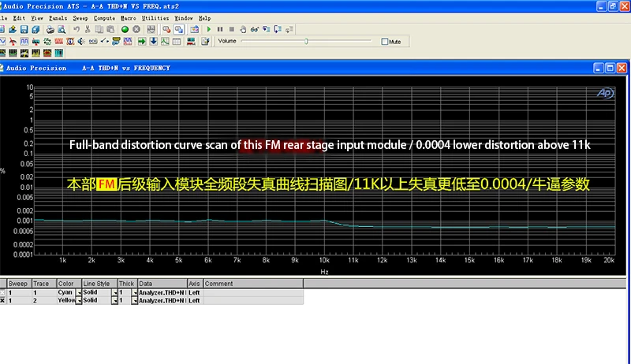Viewport: 631px width, 364px height.
Task: Click the Comment column header
Action: tap(253, 284)
